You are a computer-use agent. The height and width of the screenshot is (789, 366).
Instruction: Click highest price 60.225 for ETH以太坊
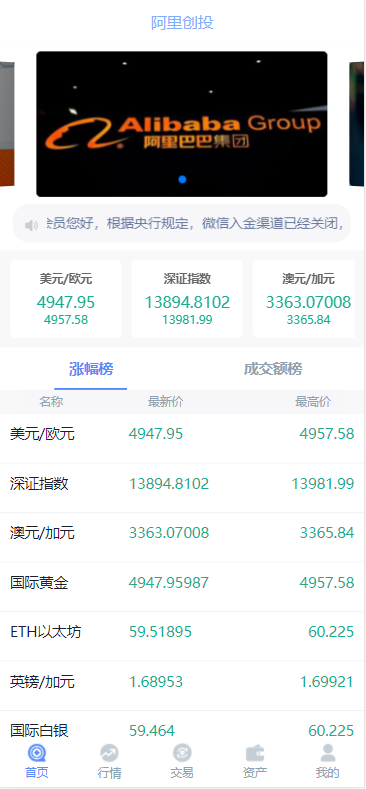tap(331, 632)
